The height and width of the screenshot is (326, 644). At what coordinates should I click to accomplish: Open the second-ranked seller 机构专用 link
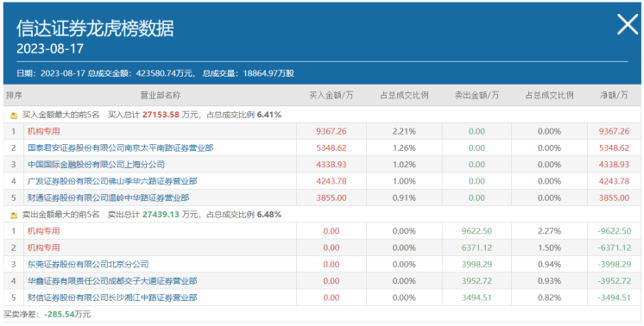(43, 248)
